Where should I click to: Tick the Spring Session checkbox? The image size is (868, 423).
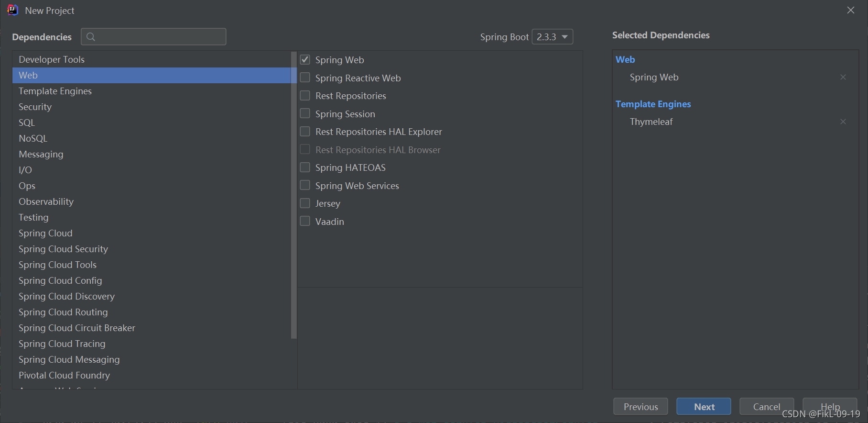pos(305,113)
